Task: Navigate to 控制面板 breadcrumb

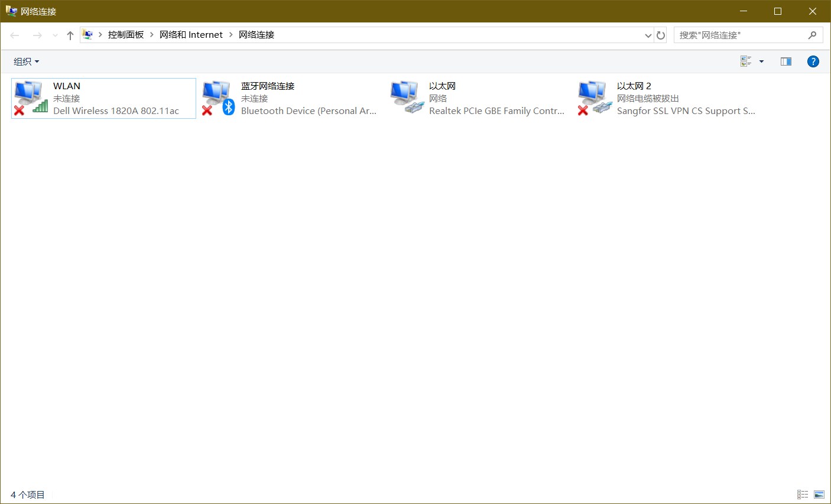Action: [x=126, y=35]
